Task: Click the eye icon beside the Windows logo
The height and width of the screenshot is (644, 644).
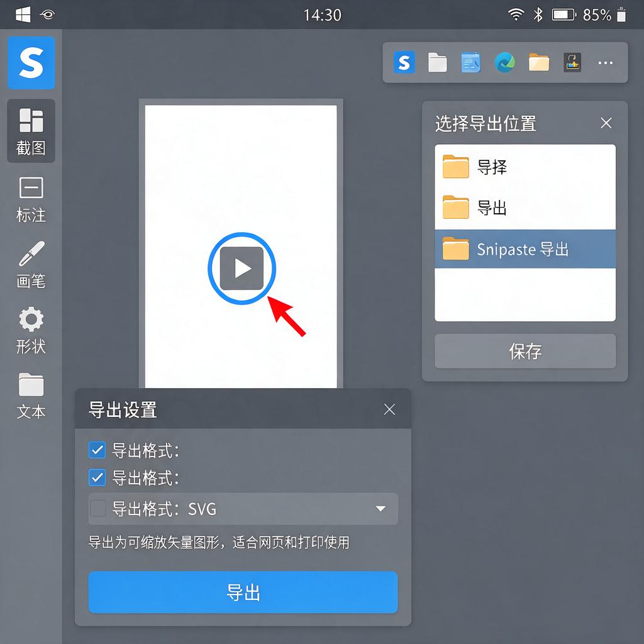Action: (x=48, y=15)
